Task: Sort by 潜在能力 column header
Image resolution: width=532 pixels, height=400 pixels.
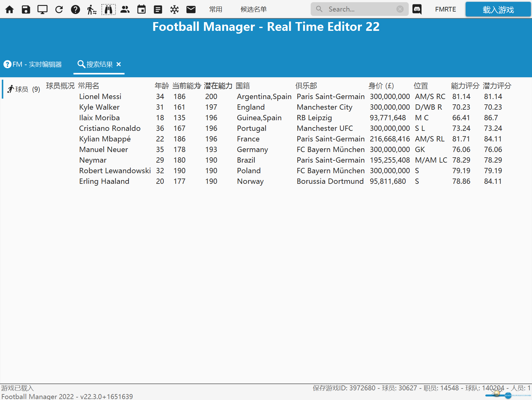Action: pyautogui.click(x=218, y=86)
